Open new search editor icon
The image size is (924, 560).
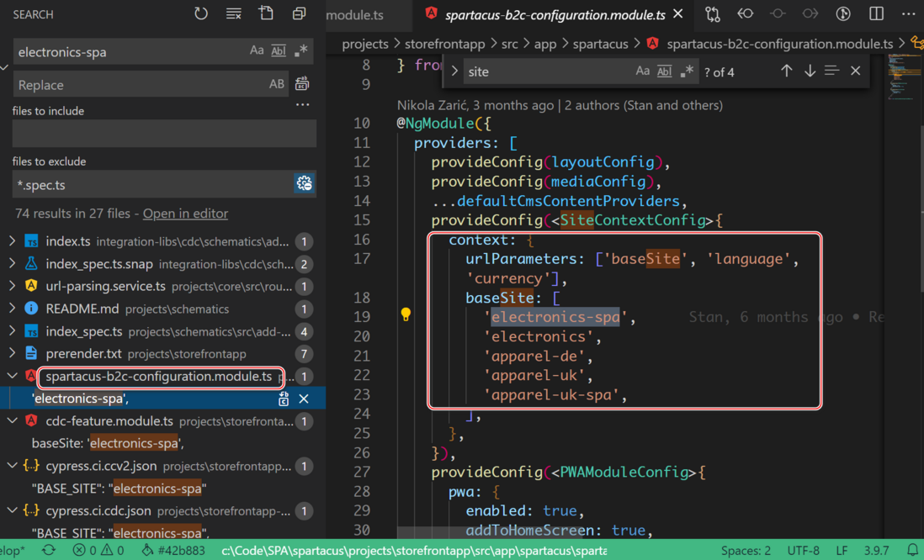(267, 13)
